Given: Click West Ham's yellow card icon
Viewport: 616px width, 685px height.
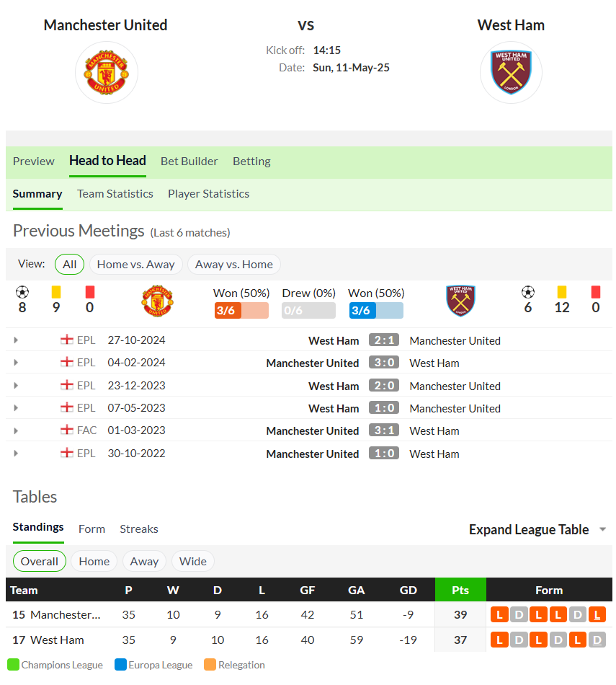Looking at the screenshot, I should [x=562, y=292].
